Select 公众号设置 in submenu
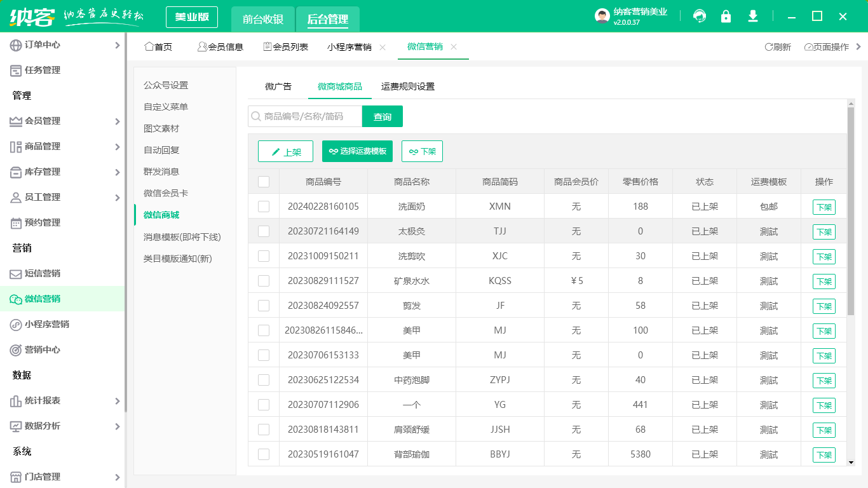The height and width of the screenshot is (488, 868). 166,85
